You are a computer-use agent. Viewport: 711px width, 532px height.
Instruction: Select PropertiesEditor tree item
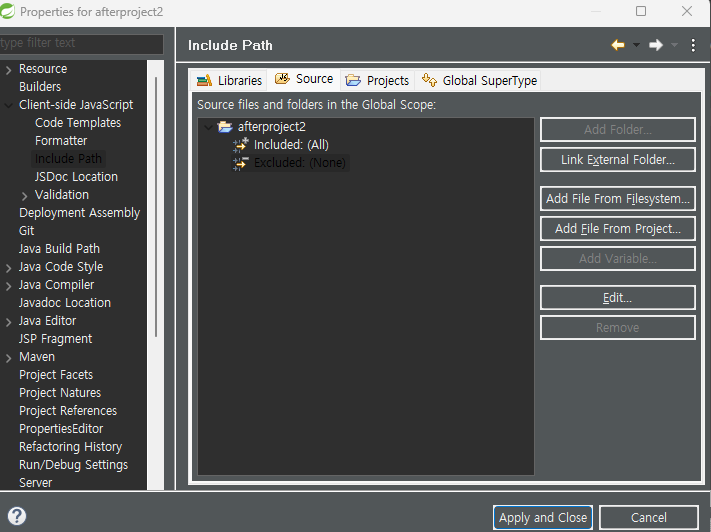(61, 429)
